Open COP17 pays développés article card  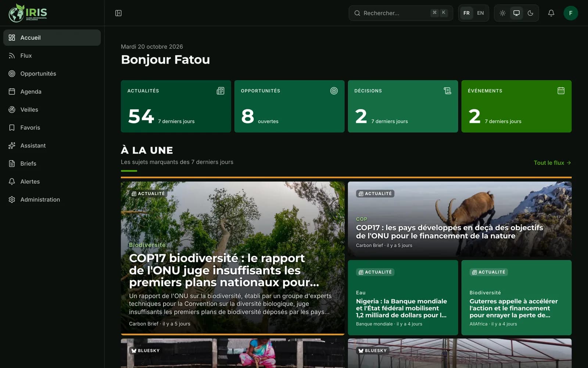coord(459,219)
